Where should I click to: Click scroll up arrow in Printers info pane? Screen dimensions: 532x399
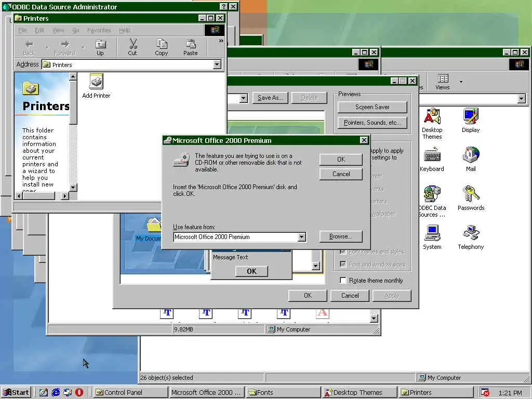click(73, 77)
